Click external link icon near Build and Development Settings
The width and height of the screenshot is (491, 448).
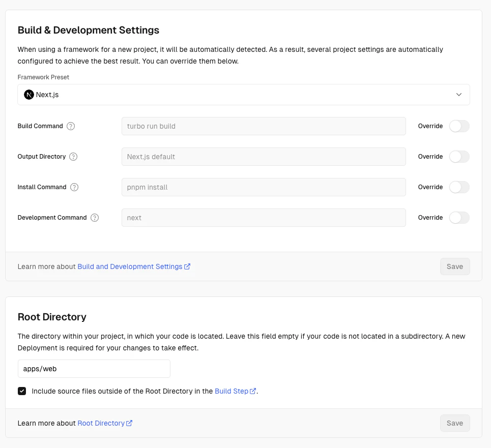[x=187, y=266]
